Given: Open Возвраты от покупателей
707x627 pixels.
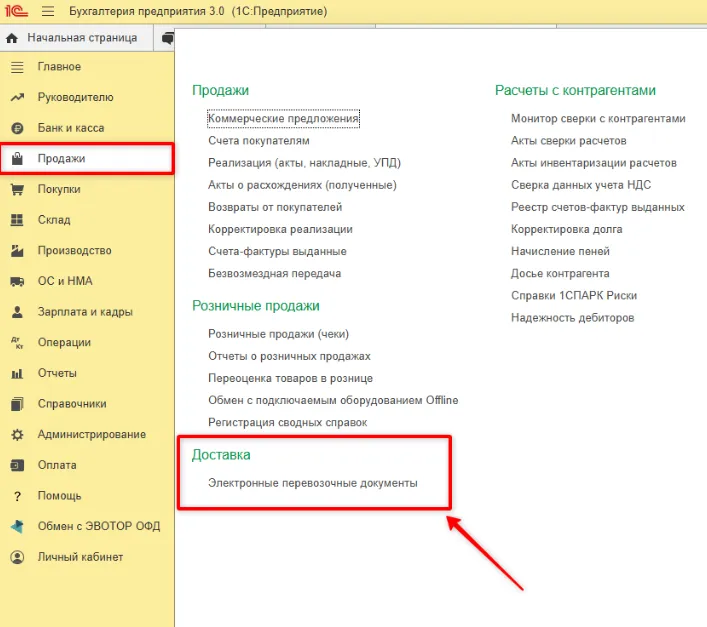Looking at the screenshot, I should (x=275, y=207).
